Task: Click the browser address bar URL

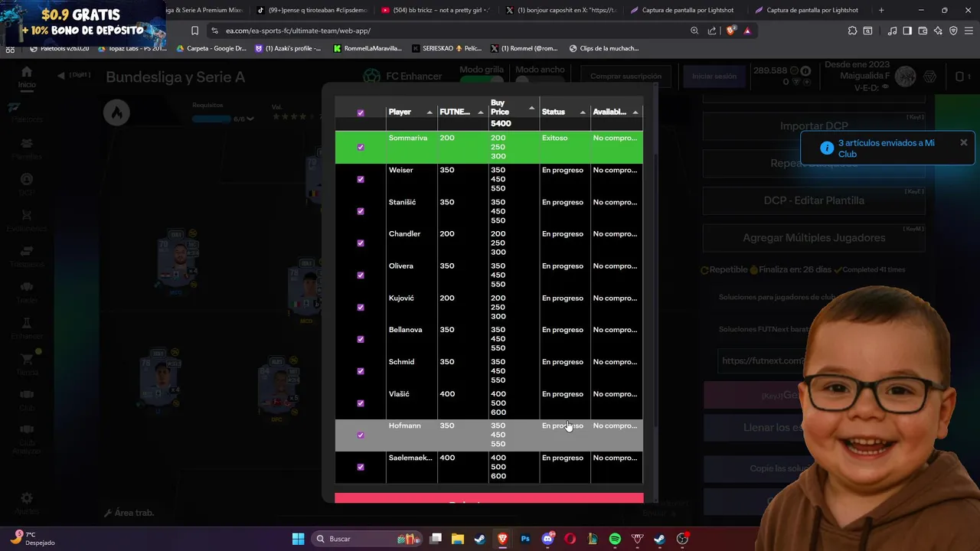Action: click(x=298, y=31)
